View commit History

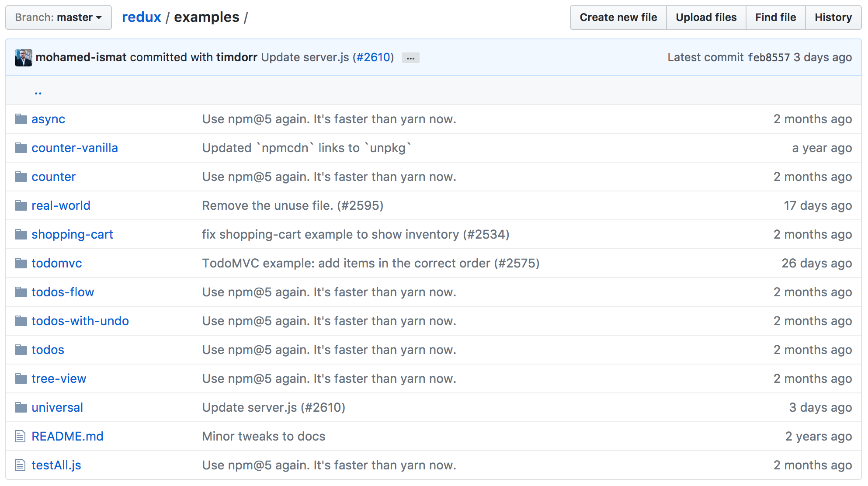(833, 17)
